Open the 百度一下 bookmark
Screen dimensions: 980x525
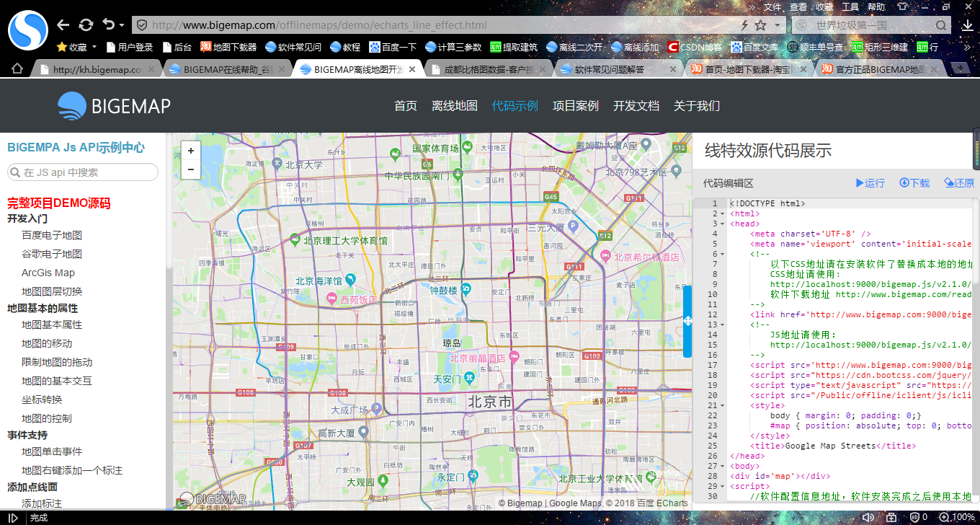pos(393,47)
